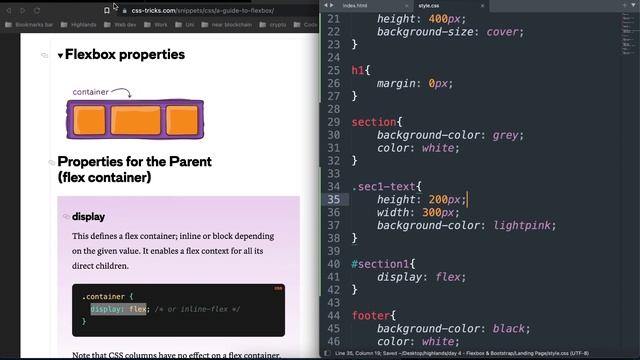Click the 'Flexbox properties' heading
Viewport: 640px width, 360px height.
[125, 54]
